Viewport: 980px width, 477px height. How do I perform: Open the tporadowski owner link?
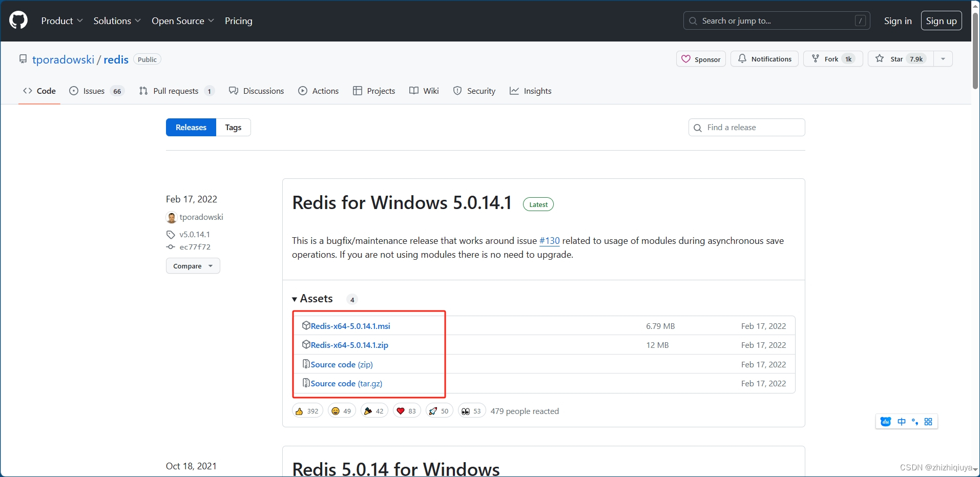pos(64,59)
